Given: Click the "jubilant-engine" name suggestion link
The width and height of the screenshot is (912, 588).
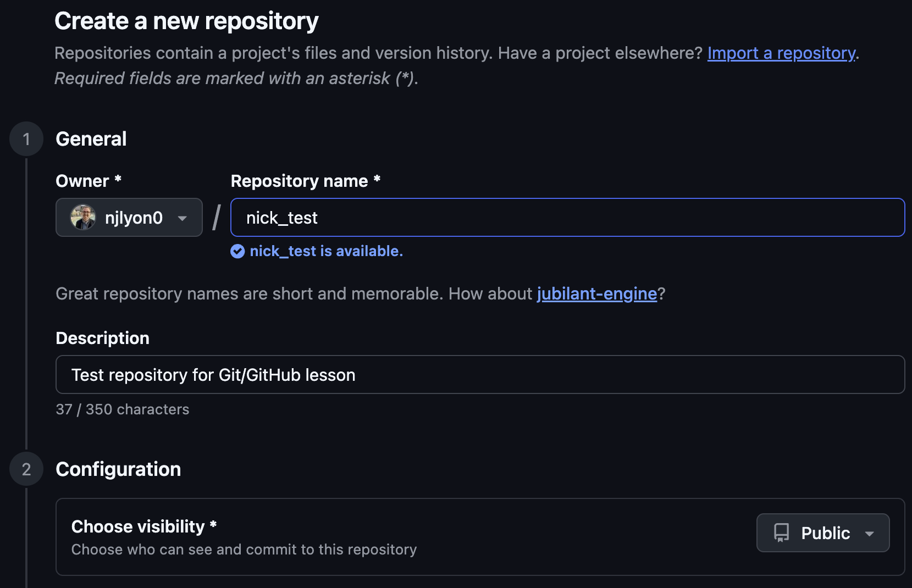Looking at the screenshot, I should click(x=596, y=293).
